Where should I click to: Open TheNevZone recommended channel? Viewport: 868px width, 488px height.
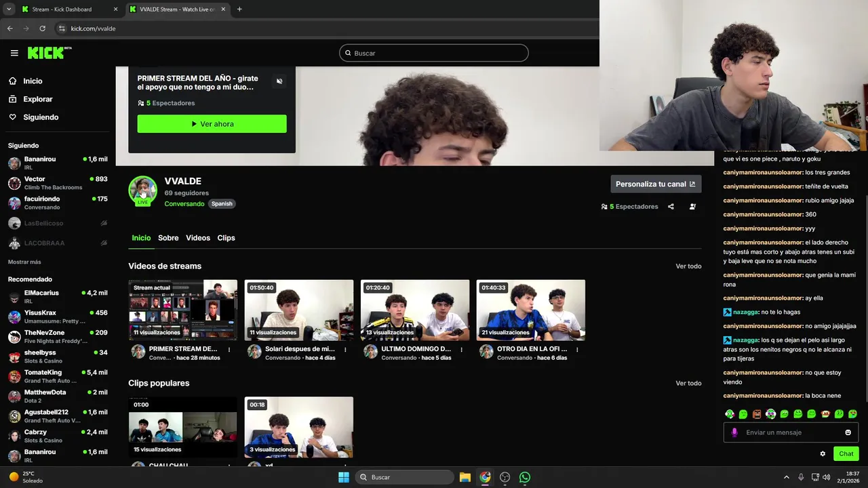58,337
